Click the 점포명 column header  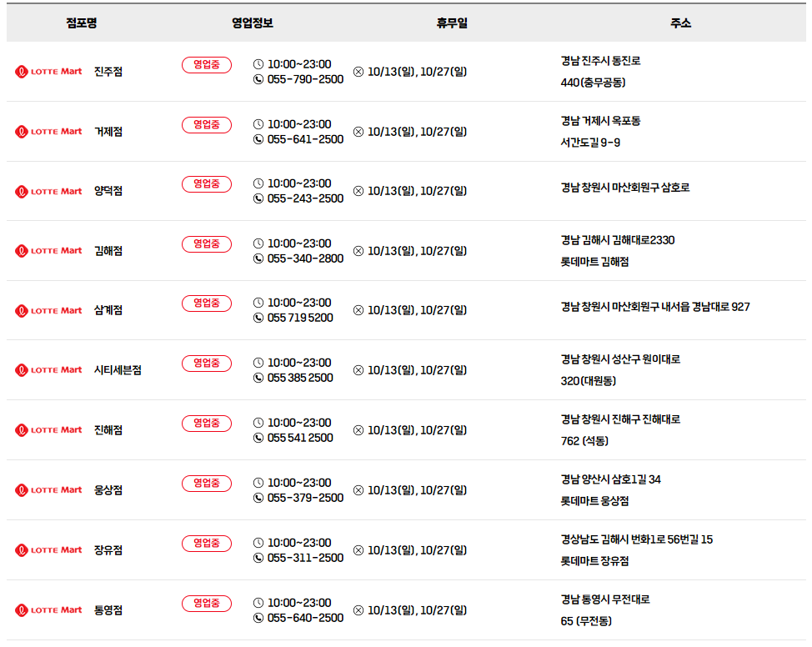82,23
